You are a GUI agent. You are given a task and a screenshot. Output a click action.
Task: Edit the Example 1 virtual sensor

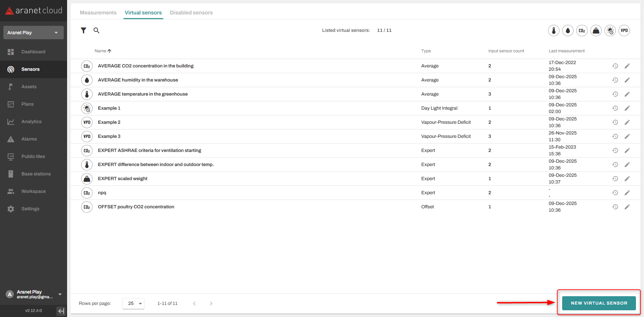pyautogui.click(x=627, y=108)
